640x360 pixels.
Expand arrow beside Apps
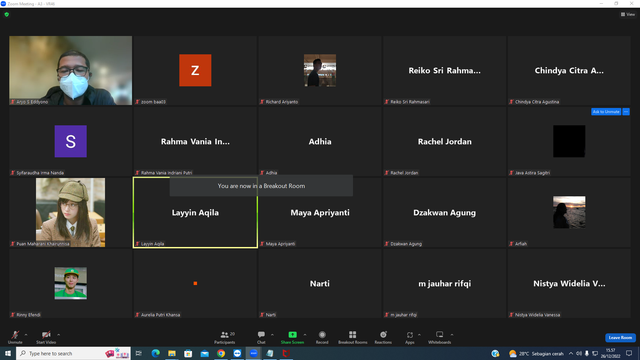point(419,335)
